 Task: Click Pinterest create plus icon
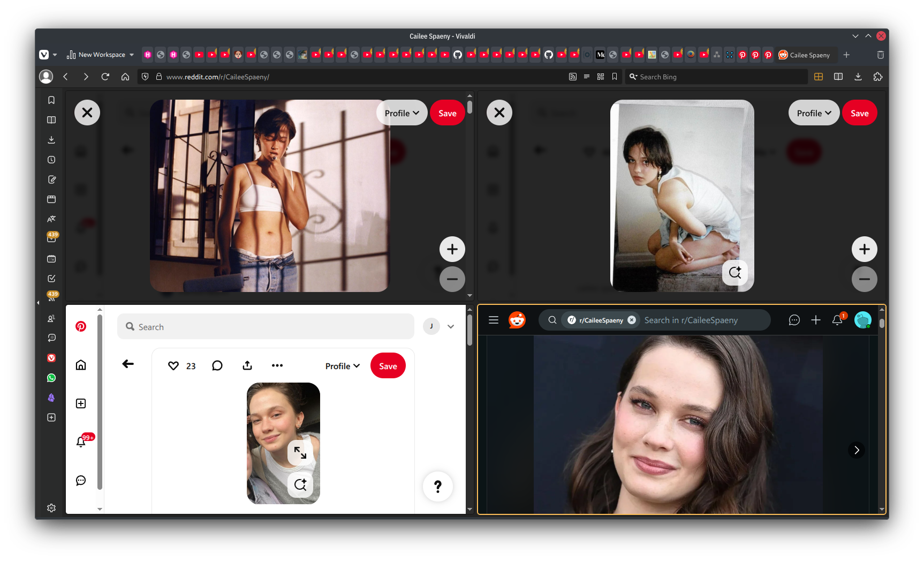point(81,403)
